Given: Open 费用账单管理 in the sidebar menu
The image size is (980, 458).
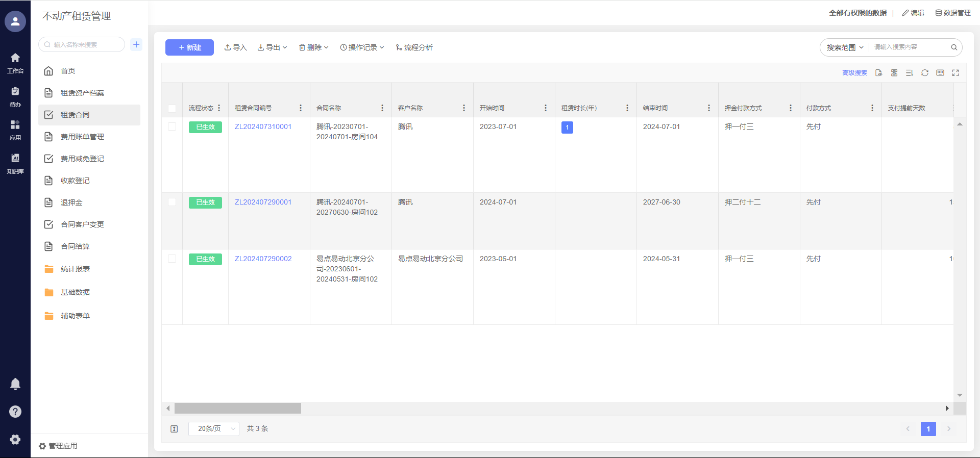Looking at the screenshot, I should tap(82, 137).
